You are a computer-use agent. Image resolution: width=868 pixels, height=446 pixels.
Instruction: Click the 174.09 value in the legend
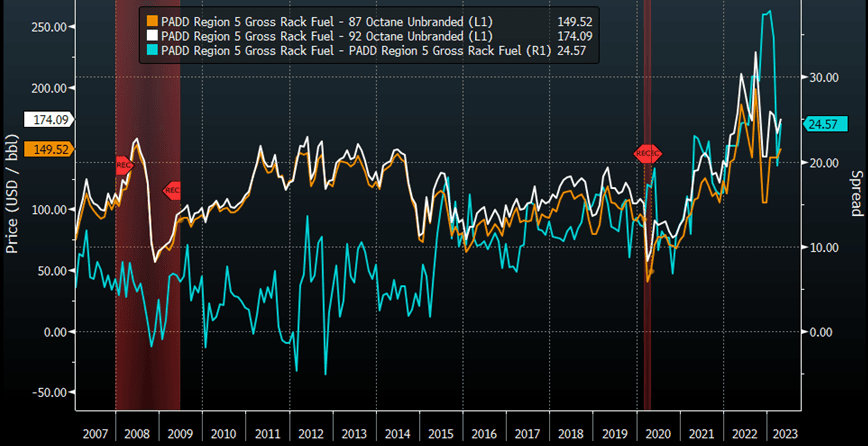(x=575, y=37)
